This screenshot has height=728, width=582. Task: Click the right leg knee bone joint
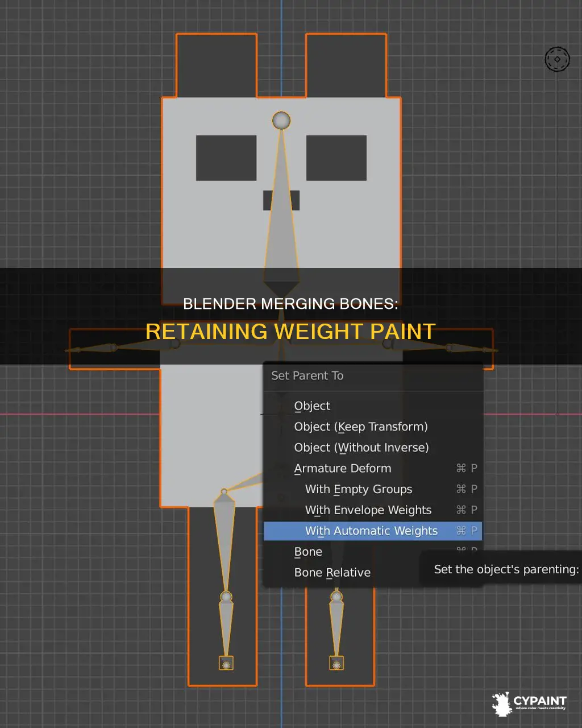336,597
